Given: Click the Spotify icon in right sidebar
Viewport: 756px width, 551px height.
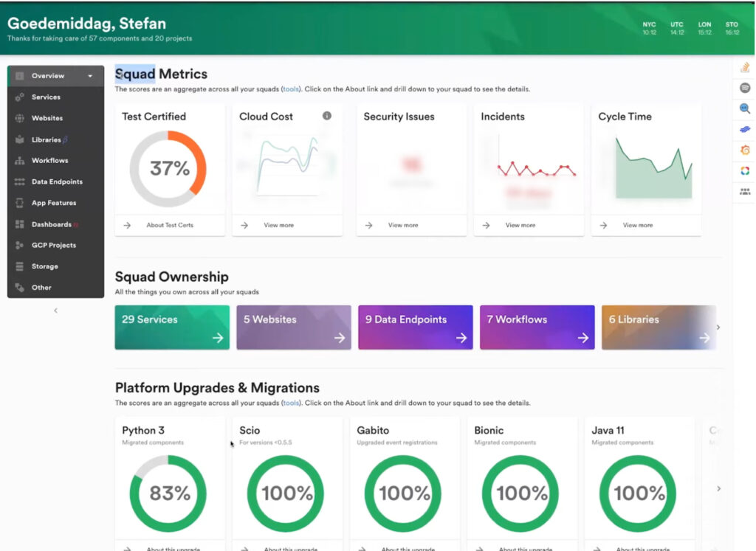Looking at the screenshot, I should (x=745, y=88).
